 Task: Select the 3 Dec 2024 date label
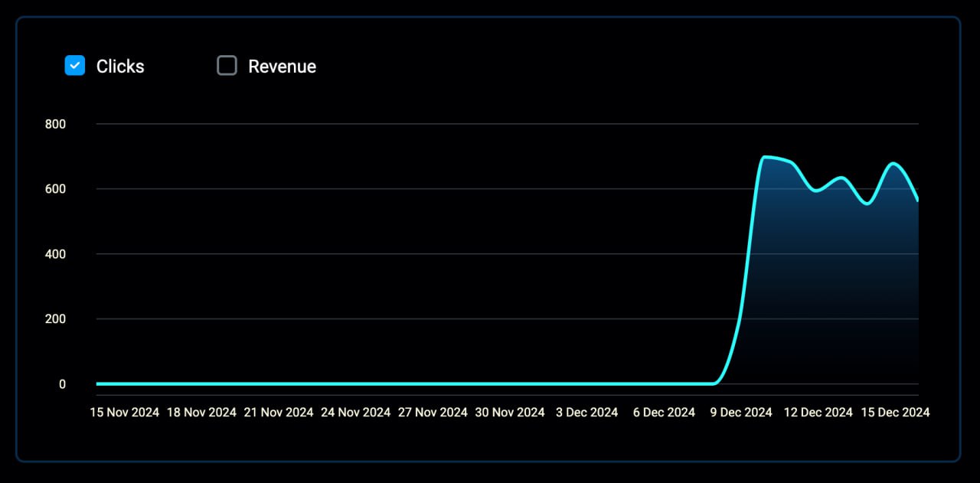pos(586,413)
